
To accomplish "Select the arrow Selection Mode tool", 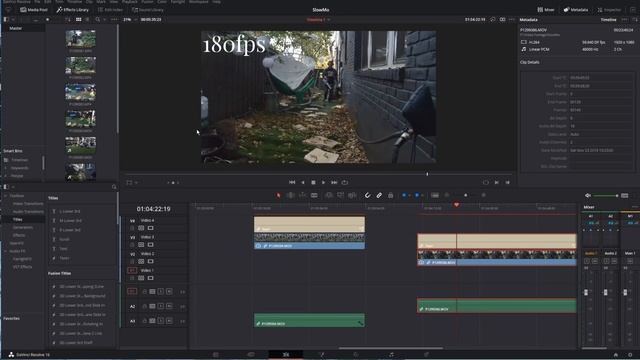I will [x=278, y=196].
